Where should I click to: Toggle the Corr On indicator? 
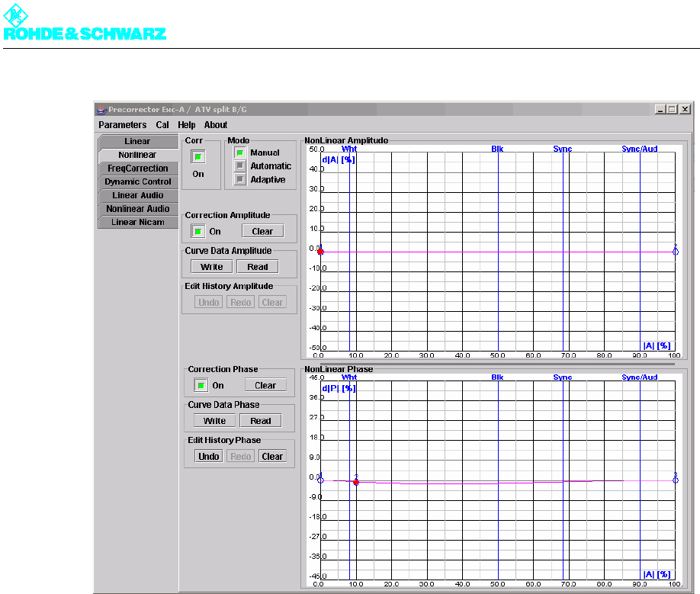198,157
